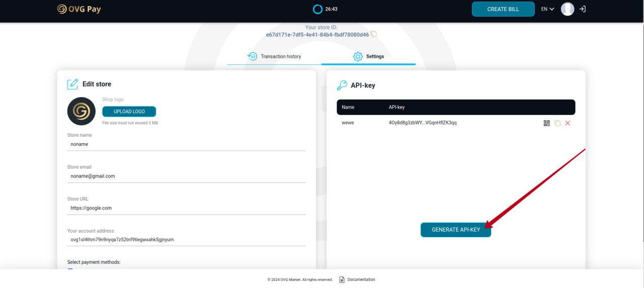Delete the wewe API key
This screenshot has width=644, height=288.
(x=568, y=123)
